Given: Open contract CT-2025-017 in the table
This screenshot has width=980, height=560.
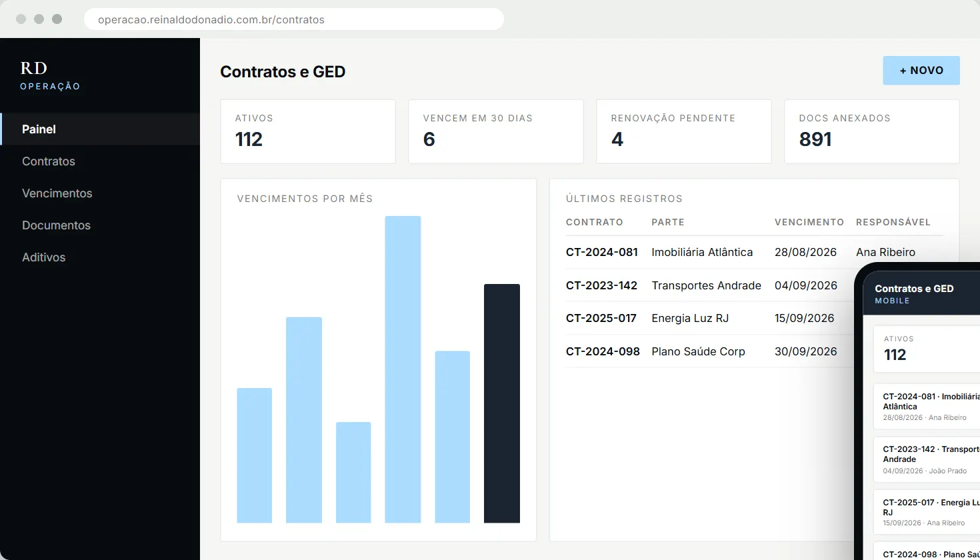Looking at the screenshot, I should point(601,318).
